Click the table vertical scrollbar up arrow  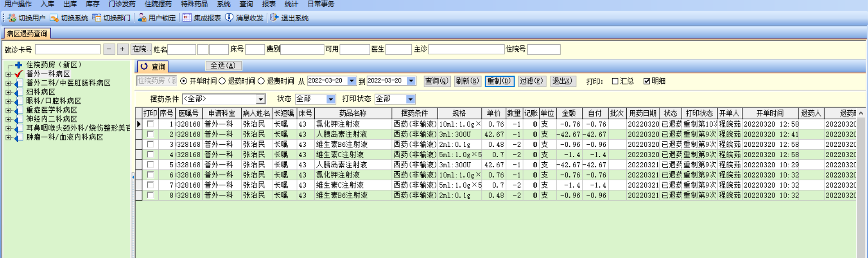click(861, 113)
